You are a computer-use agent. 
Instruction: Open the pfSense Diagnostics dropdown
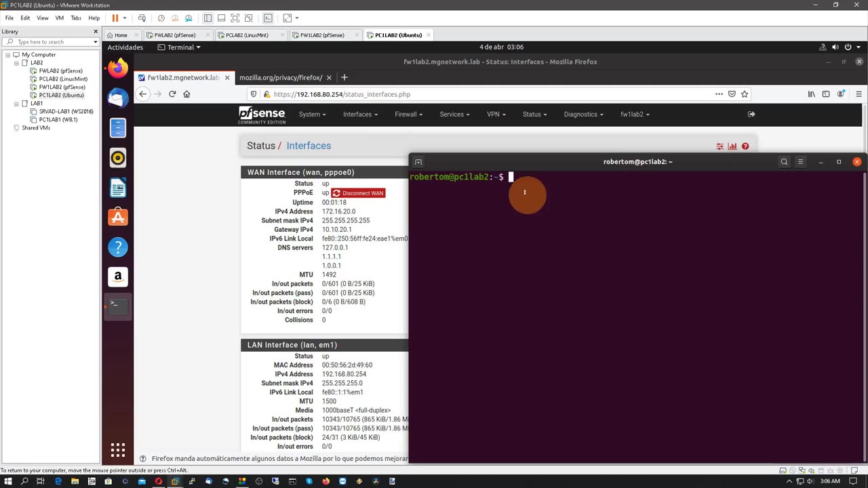[583, 115]
